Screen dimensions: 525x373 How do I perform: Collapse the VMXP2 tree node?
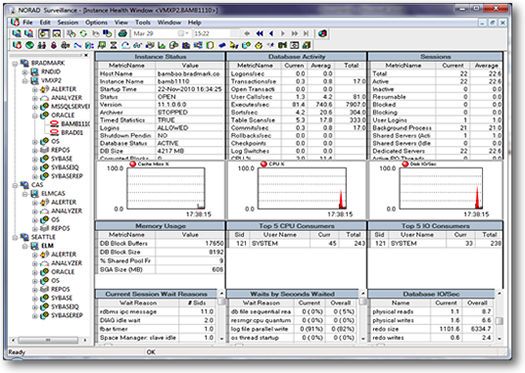click(25, 81)
